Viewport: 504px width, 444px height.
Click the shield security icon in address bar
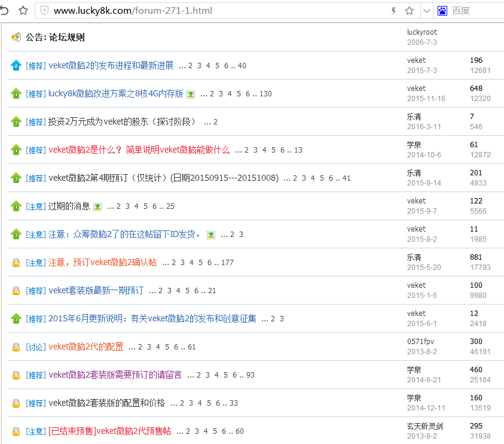[x=44, y=11]
